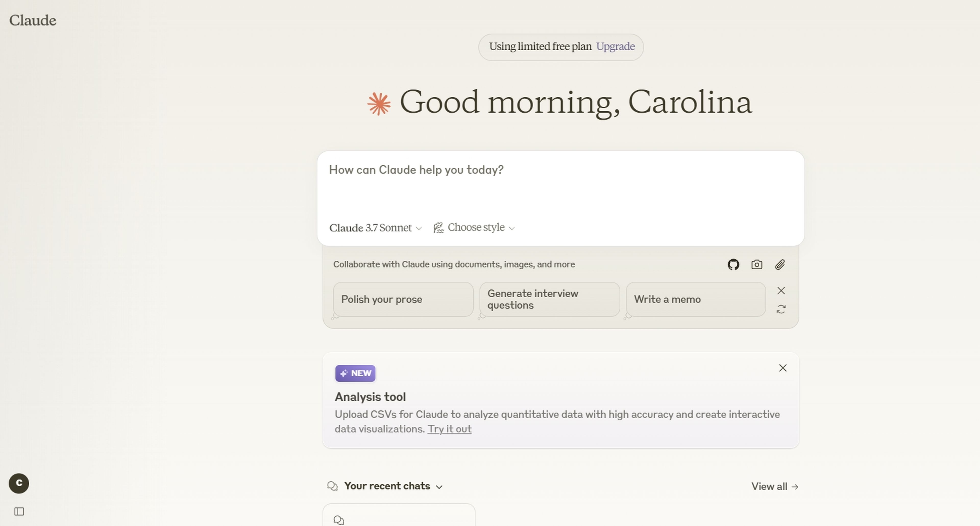
Task: Click the 'Collaborate with Claude using documents' text
Action: point(454,265)
